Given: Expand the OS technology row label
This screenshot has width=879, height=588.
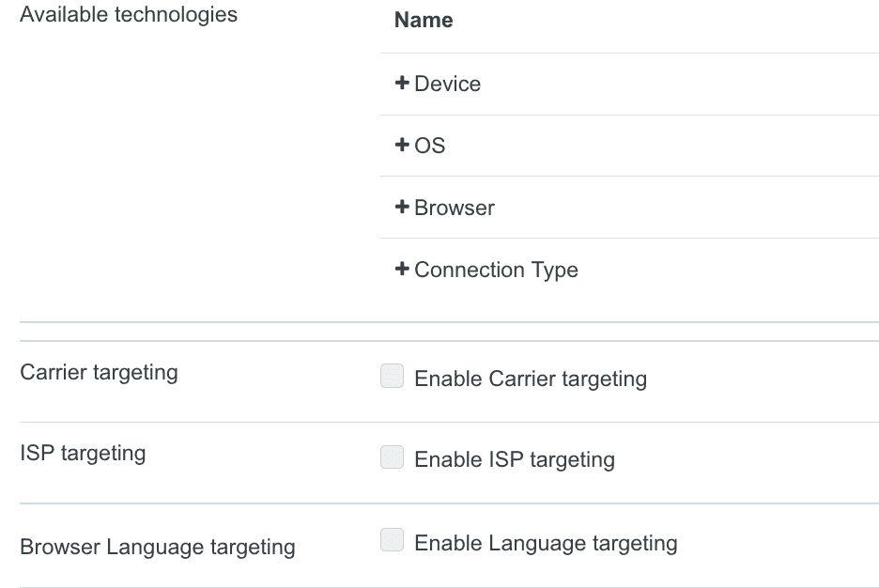Looking at the screenshot, I should [430, 146].
